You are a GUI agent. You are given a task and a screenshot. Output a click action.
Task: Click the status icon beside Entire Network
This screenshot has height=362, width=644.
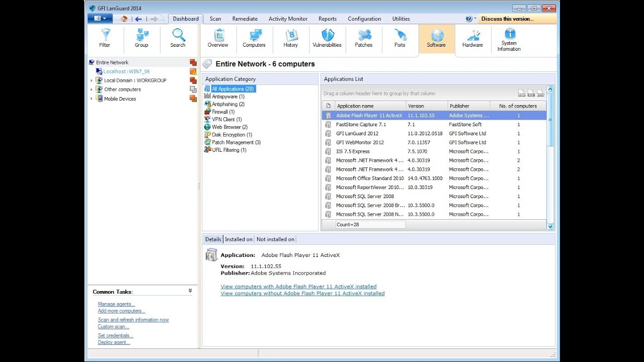click(x=193, y=62)
